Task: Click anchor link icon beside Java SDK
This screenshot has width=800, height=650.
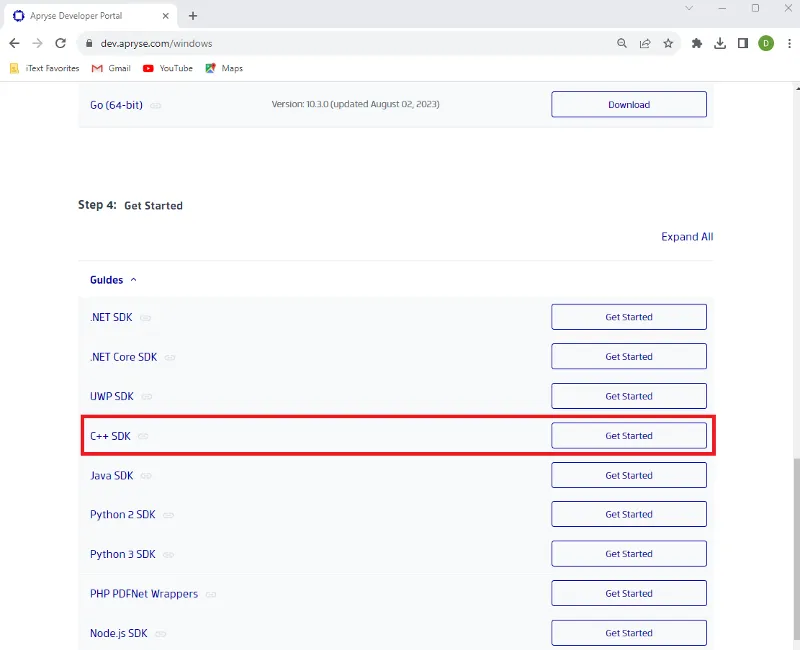Action: point(146,476)
